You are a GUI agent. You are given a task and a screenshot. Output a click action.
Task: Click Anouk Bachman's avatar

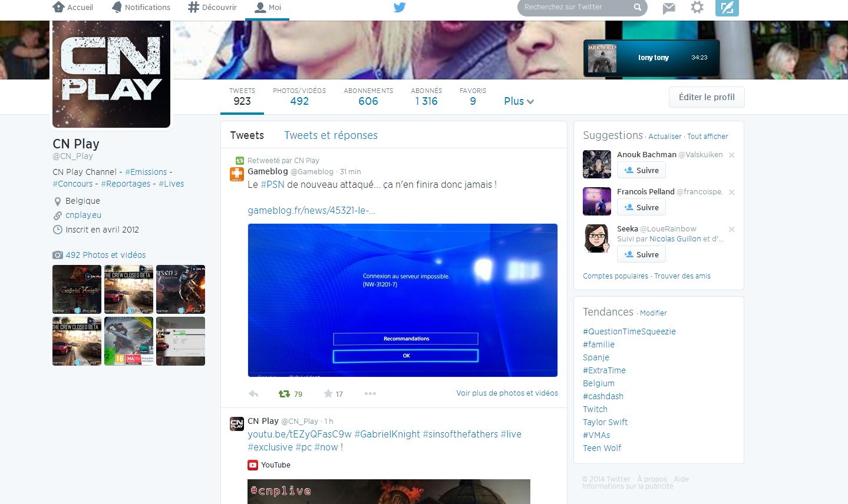597,164
